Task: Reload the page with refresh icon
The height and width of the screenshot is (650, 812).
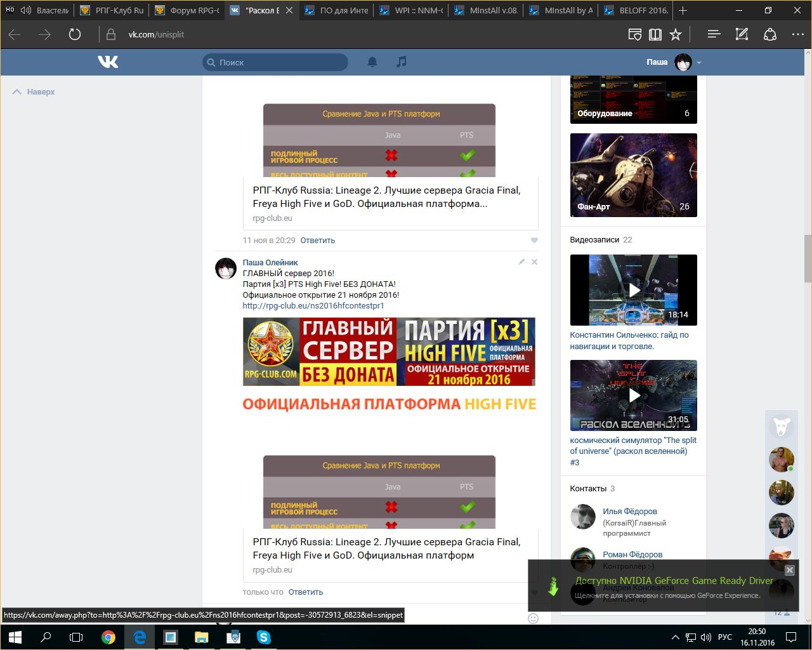Action: pos(75,35)
